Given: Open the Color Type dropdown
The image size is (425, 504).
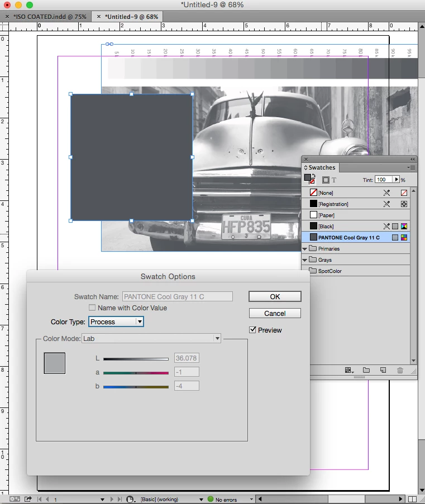Looking at the screenshot, I should click(x=116, y=321).
